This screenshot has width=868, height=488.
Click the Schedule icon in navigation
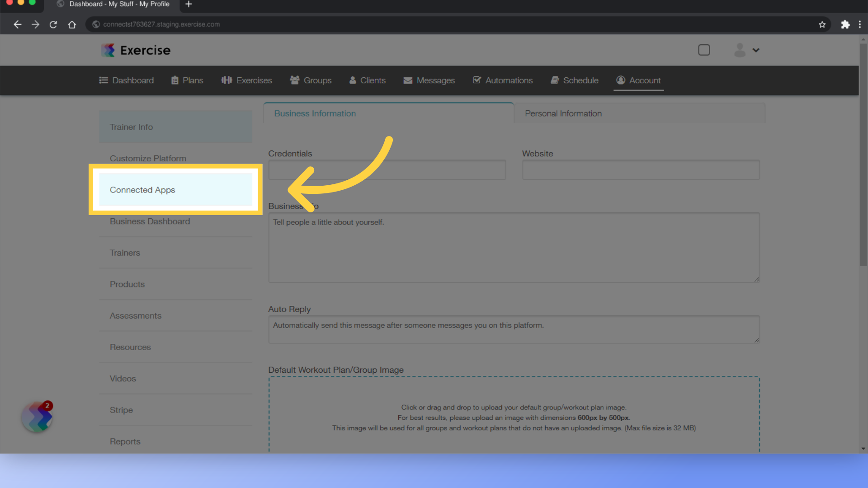(x=555, y=80)
